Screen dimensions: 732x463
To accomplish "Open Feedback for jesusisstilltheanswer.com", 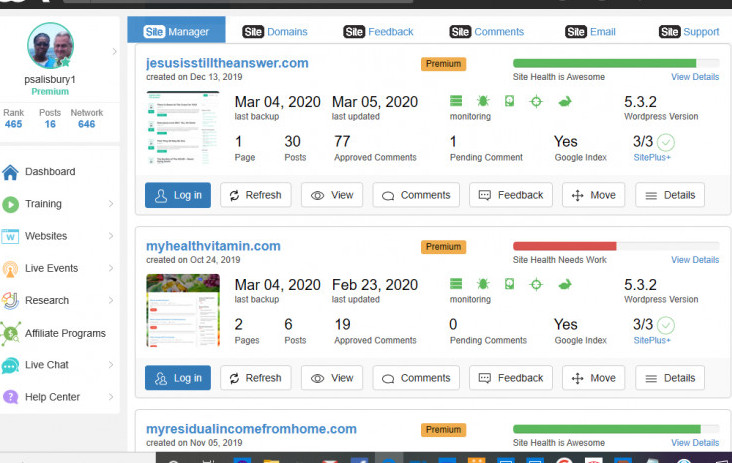I will [x=511, y=195].
